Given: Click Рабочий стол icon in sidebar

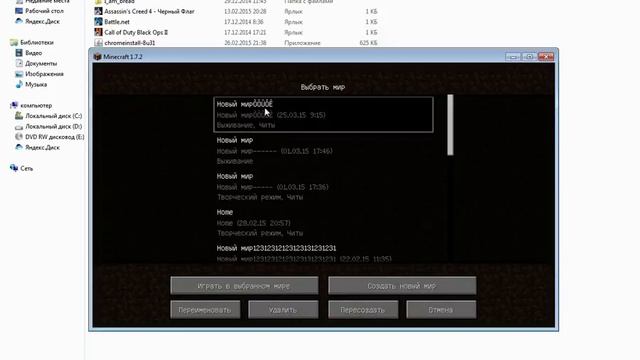Looking at the screenshot, I should pyautogui.click(x=19, y=11).
